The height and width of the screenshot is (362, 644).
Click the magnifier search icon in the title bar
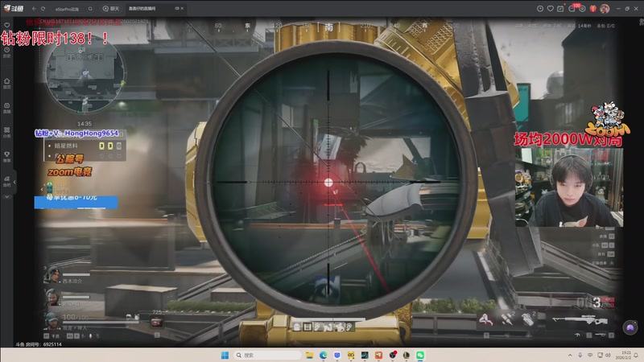(90, 9)
